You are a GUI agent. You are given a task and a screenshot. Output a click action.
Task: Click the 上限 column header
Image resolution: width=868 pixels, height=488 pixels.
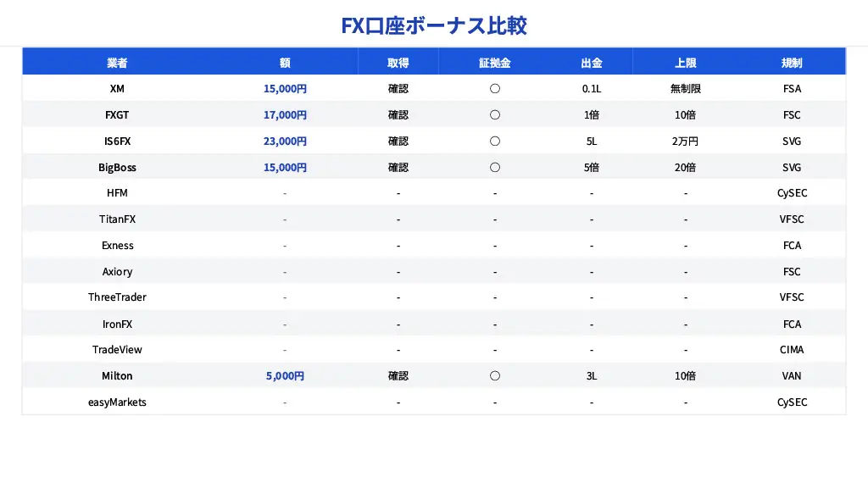(685, 63)
